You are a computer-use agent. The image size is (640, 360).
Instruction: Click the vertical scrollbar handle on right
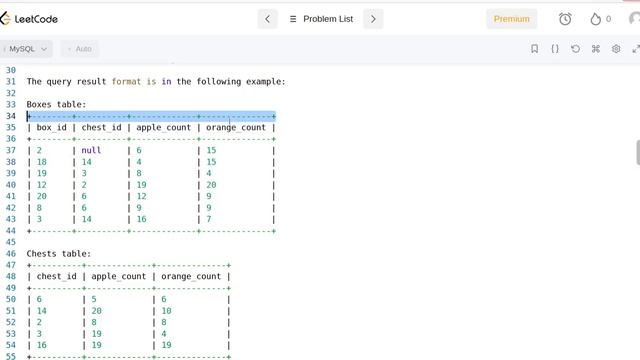(638, 152)
